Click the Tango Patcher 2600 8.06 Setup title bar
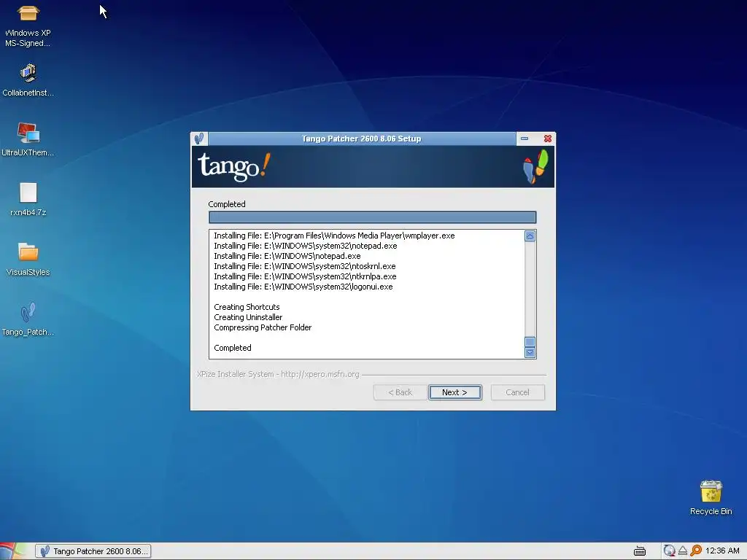The image size is (747, 560). (362, 139)
